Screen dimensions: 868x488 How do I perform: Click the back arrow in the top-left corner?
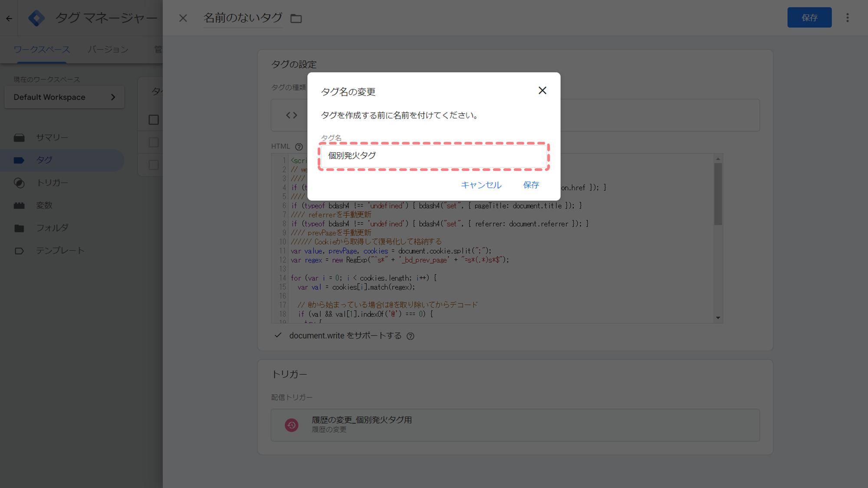(x=9, y=18)
